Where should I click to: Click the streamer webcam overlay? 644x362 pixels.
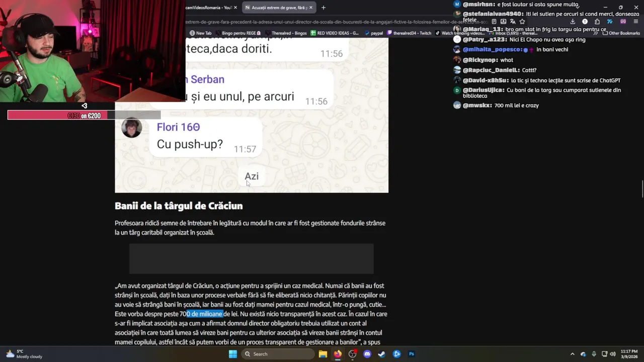pos(93,51)
